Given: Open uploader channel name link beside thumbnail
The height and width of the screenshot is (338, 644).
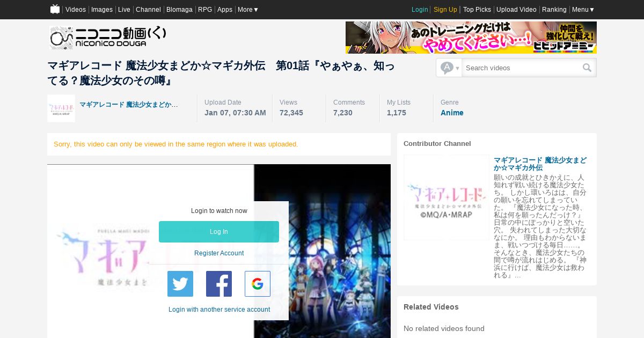Looking at the screenshot, I should 129,105.
